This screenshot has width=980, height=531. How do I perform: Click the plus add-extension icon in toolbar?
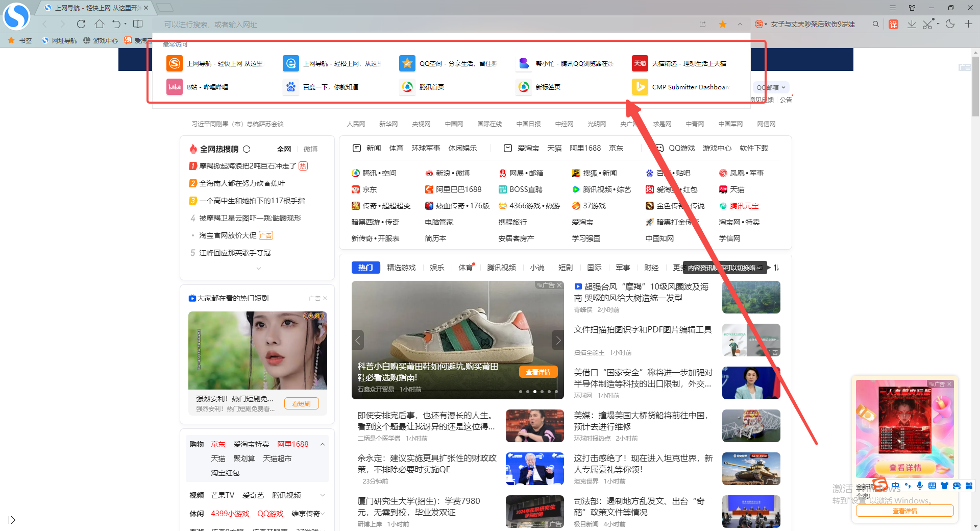tap(968, 24)
